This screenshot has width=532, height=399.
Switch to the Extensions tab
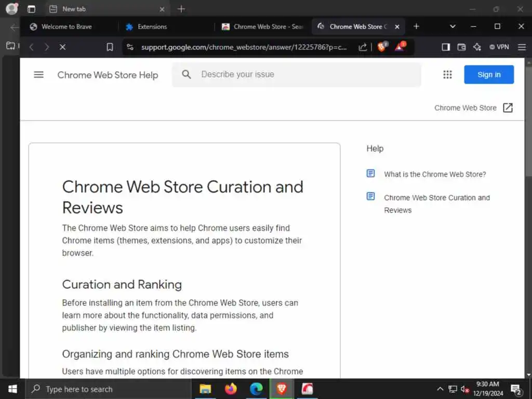click(166, 26)
